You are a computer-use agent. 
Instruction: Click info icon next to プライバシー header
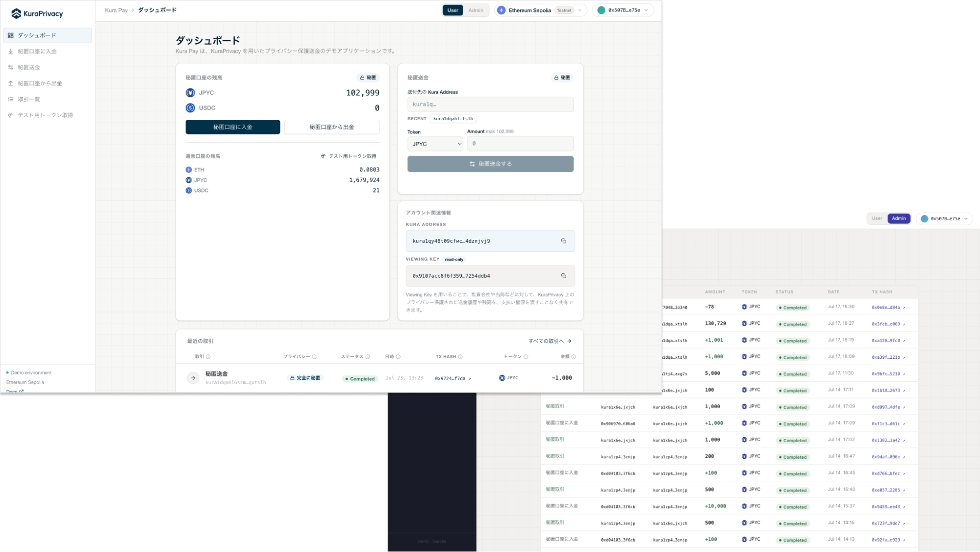pyautogui.click(x=314, y=357)
